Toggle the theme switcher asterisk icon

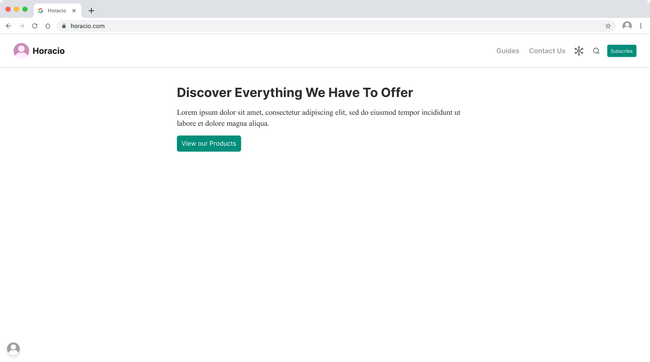pyautogui.click(x=579, y=51)
